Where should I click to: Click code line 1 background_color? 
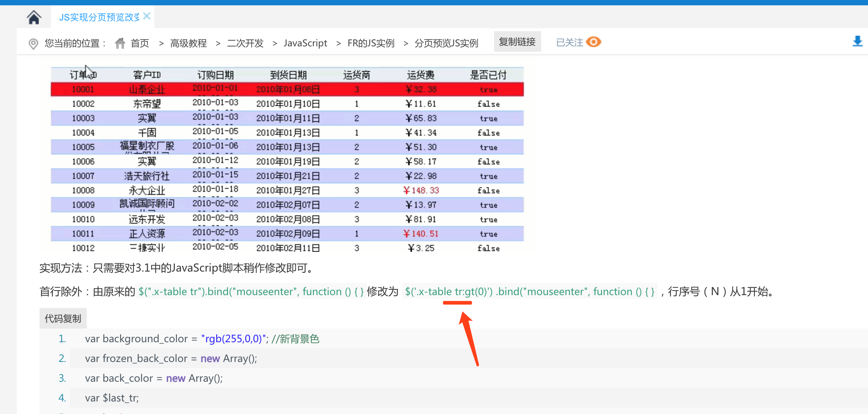(202, 338)
